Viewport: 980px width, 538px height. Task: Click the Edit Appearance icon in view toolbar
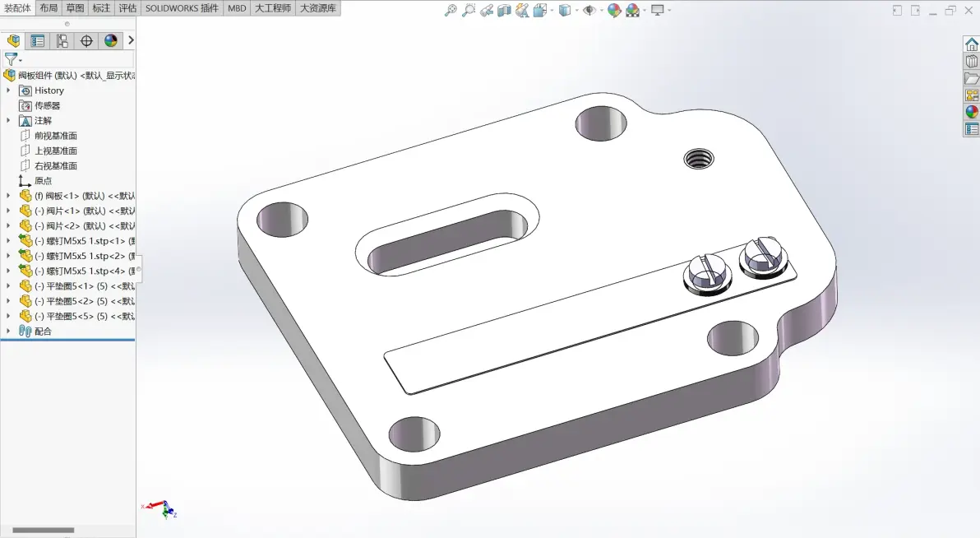(x=614, y=10)
